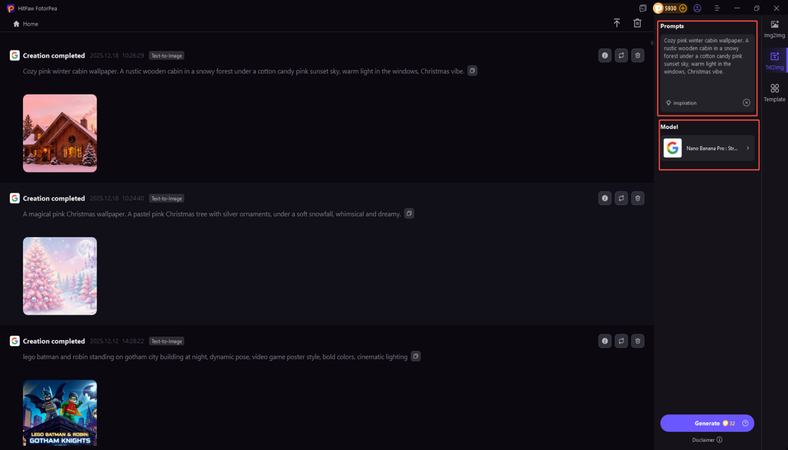Show info for the pink cabin creation
788x450 pixels.
(x=605, y=56)
